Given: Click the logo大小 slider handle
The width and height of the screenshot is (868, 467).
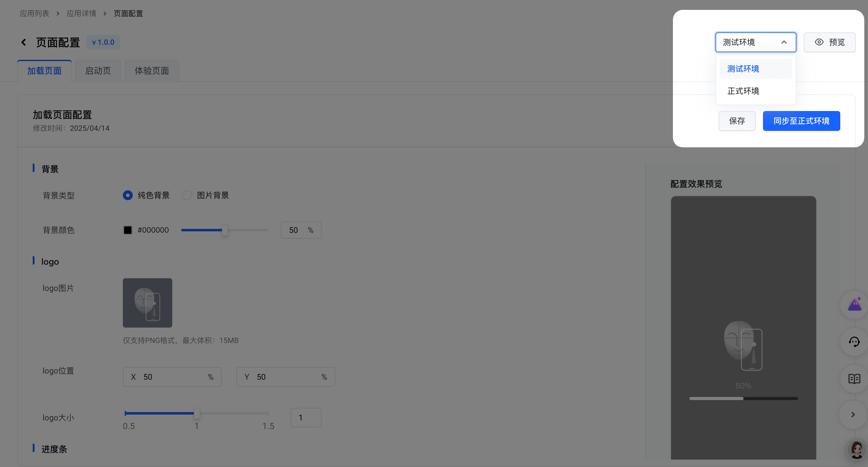Looking at the screenshot, I should (x=197, y=413).
